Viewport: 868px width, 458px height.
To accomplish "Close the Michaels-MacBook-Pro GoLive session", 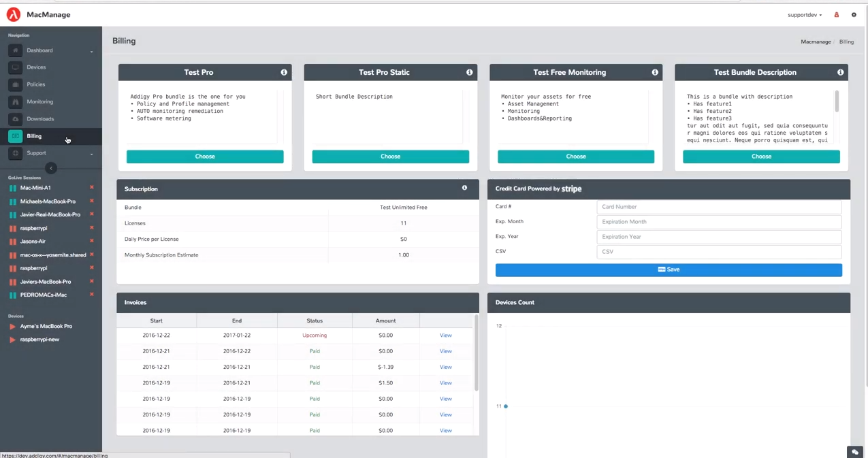I will 92,201.
